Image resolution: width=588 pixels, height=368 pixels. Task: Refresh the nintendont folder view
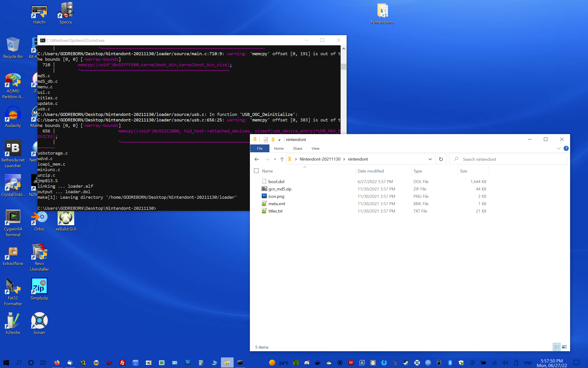point(441,159)
